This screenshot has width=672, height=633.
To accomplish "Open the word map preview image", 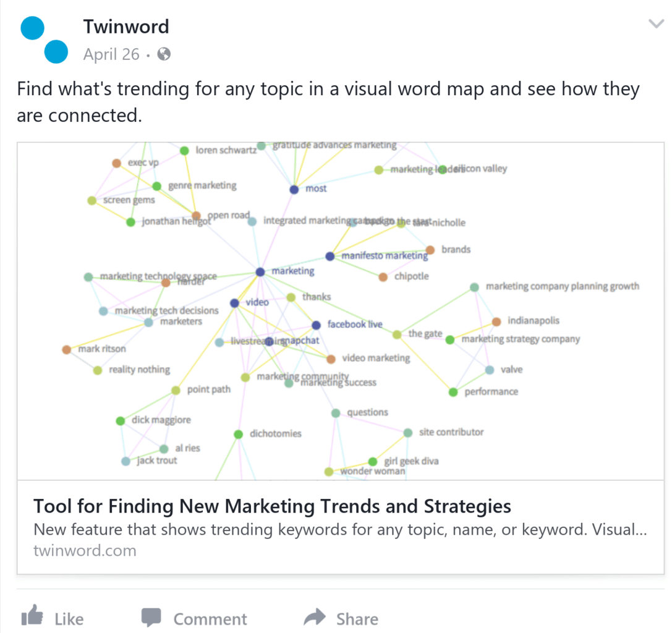I will point(336,309).
